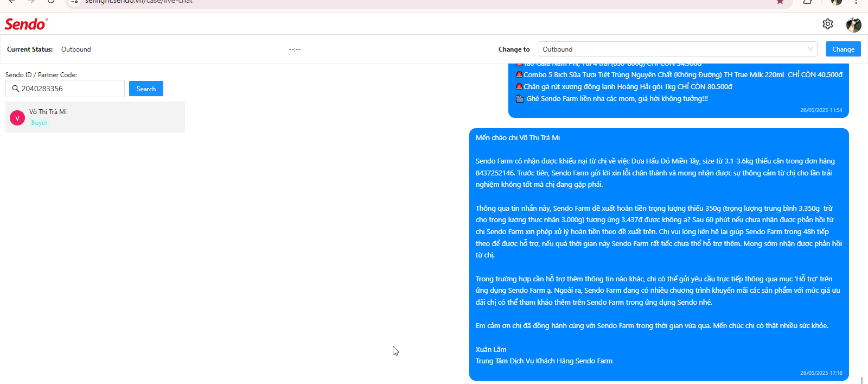868x384 pixels.
Task: Click the 'Thông qua tin nhắn này' refund paragraph
Action: [x=659, y=231]
